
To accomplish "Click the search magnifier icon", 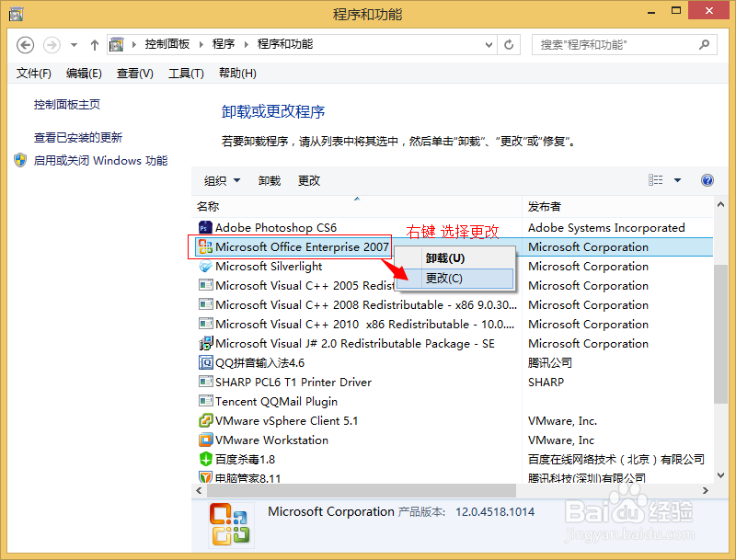I will [x=704, y=44].
